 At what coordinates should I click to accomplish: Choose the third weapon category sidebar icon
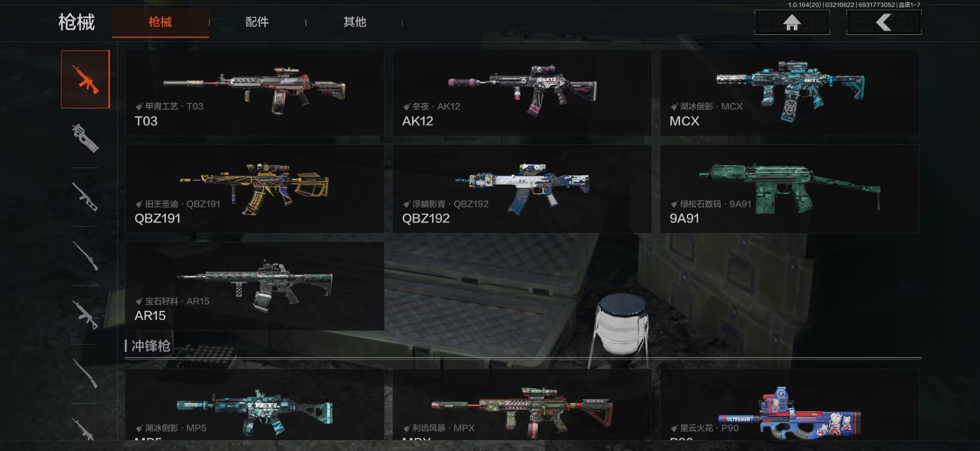pos(85,197)
